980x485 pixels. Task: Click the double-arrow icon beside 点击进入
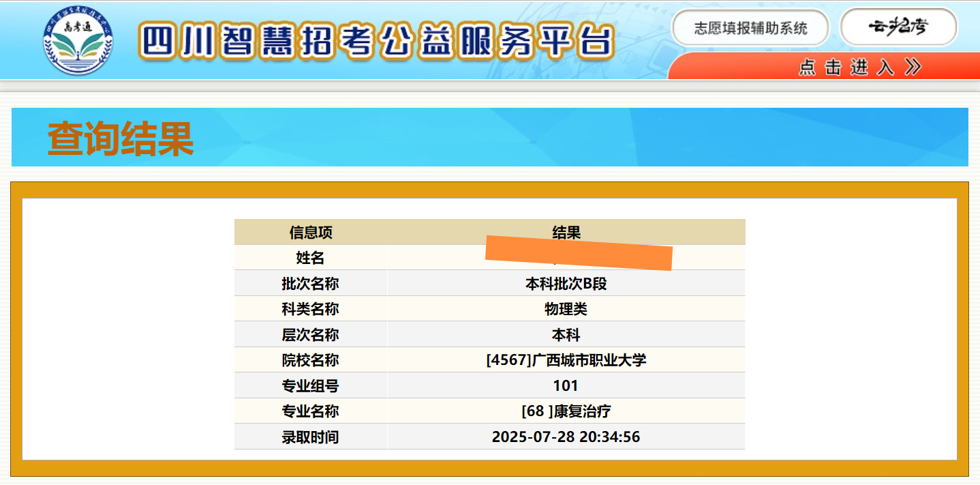click(x=913, y=67)
